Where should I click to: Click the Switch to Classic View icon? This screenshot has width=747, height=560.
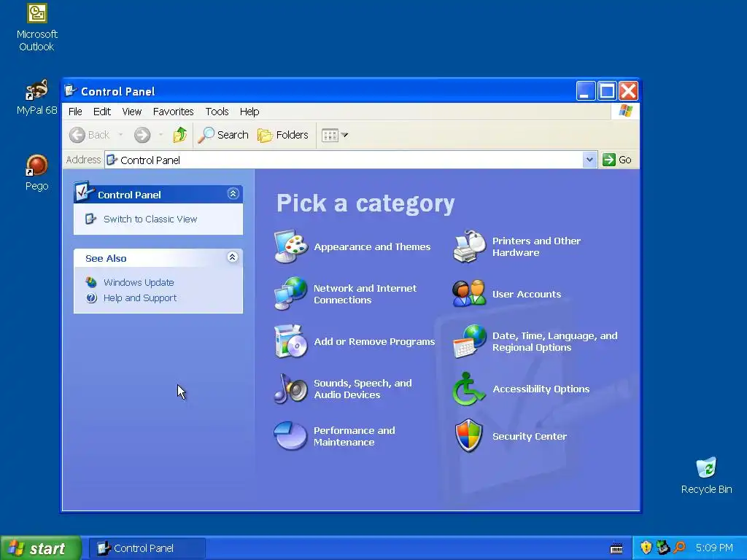tap(90, 219)
